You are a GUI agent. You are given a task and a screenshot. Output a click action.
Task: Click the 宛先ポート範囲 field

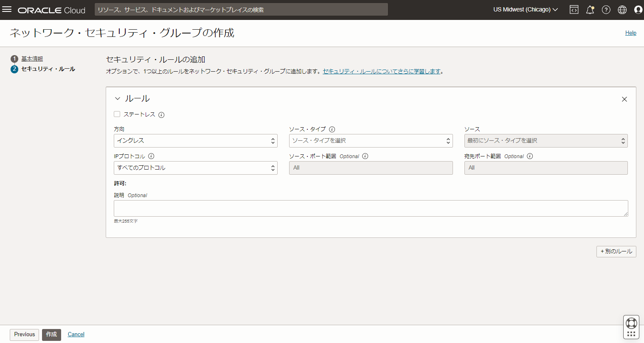(546, 168)
